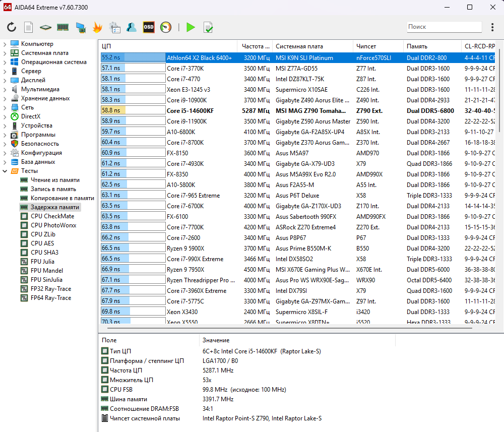Viewport: 504px width, 432px height.
Task: Open the user profile toolbar icon
Action: tap(132, 27)
